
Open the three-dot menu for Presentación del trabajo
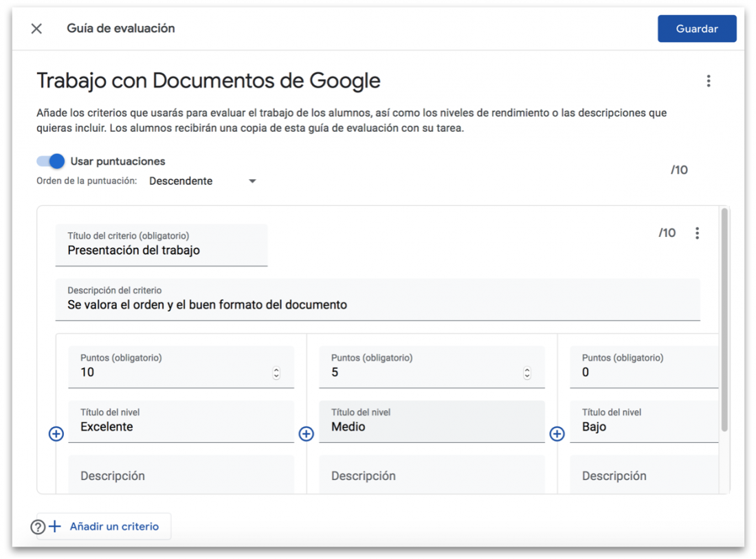click(x=697, y=233)
